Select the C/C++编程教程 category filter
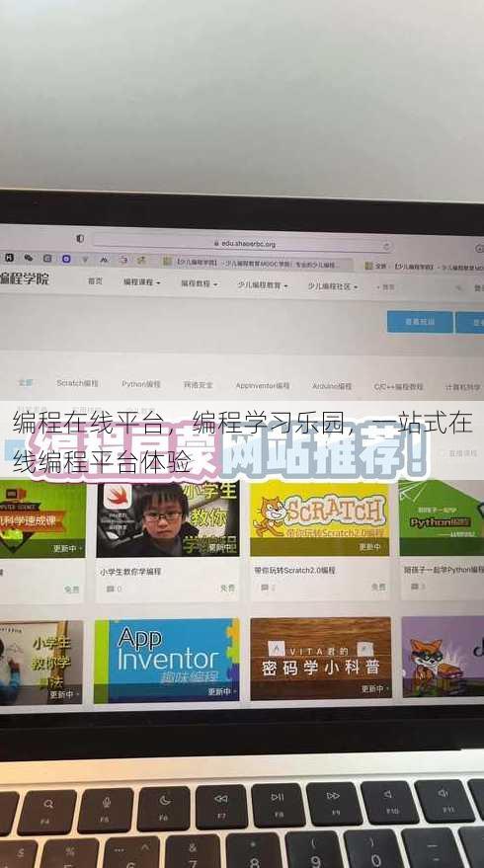This screenshot has height=868, width=484. pos(399,386)
